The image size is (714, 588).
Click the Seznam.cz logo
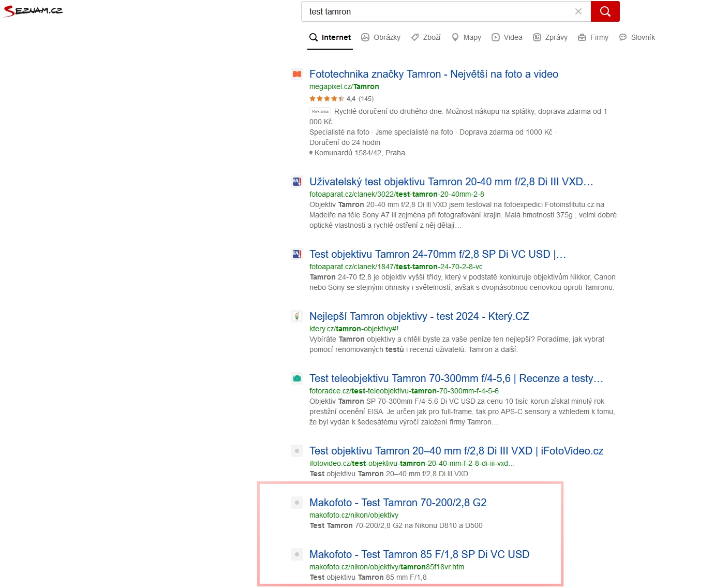(x=33, y=11)
